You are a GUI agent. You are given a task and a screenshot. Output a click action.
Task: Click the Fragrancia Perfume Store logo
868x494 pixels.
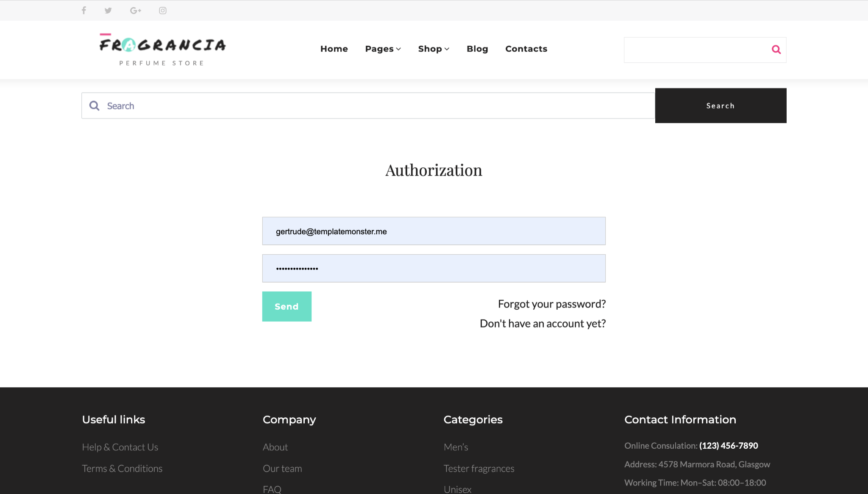163,50
